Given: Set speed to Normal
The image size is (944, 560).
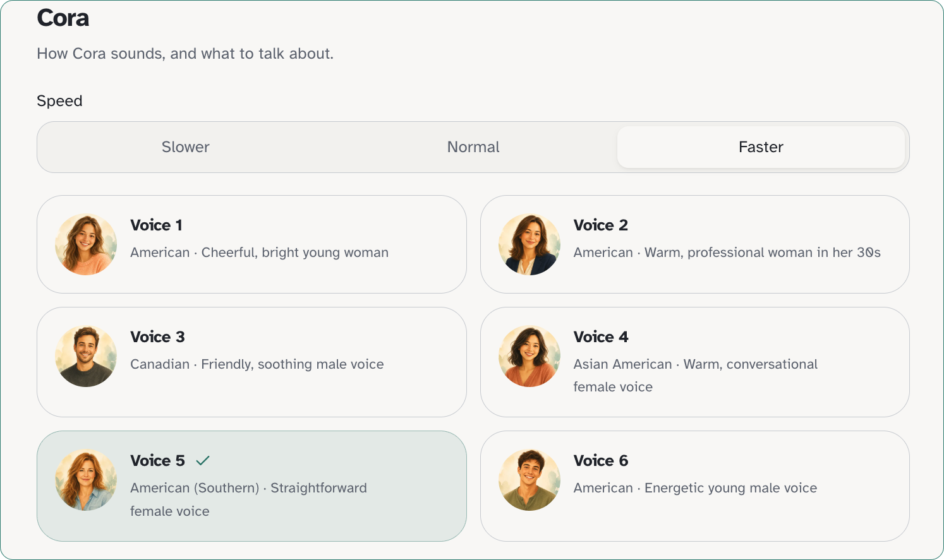Looking at the screenshot, I should coord(473,147).
